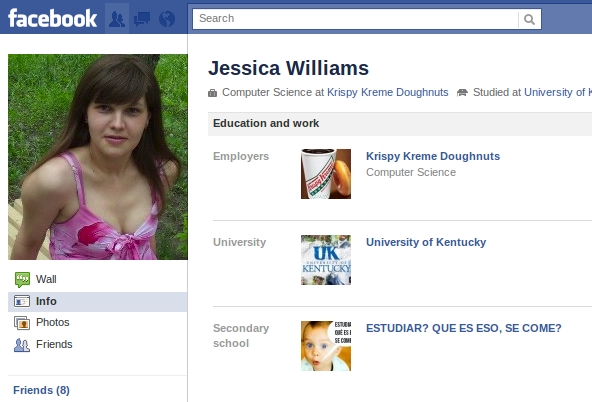Open the Photos section
Image resolution: width=592 pixels, height=402 pixels.
97,323
